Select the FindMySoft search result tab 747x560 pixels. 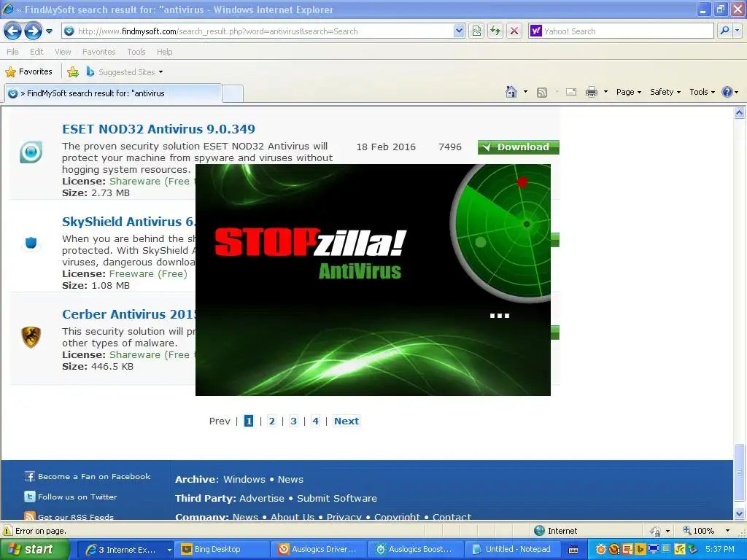coord(113,93)
